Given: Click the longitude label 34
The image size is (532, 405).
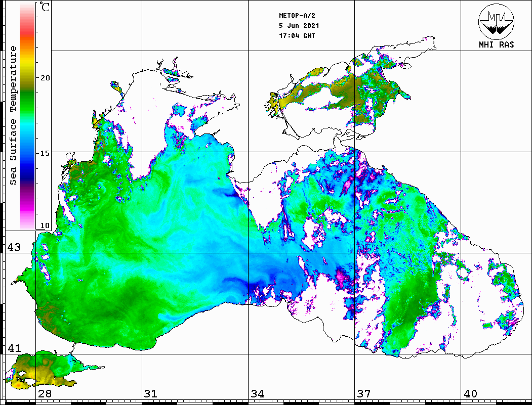Looking at the screenshot, I should 257,394.
